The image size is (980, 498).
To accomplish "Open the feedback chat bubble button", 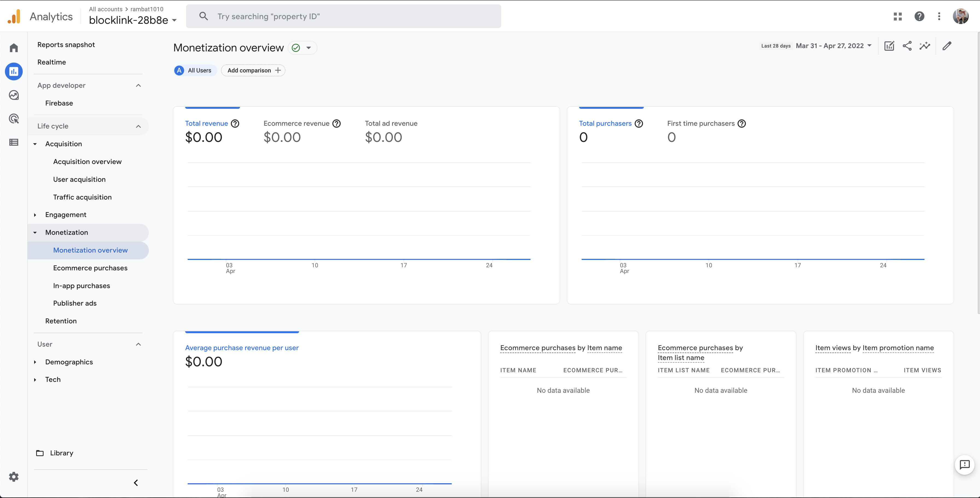I will pyautogui.click(x=965, y=465).
